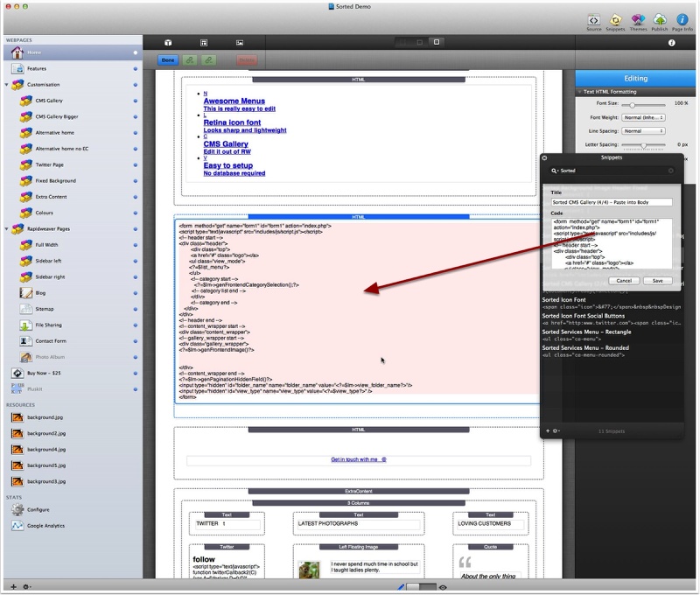Select the Sidebar right page
The height and width of the screenshot is (595, 700).
(73, 276)
